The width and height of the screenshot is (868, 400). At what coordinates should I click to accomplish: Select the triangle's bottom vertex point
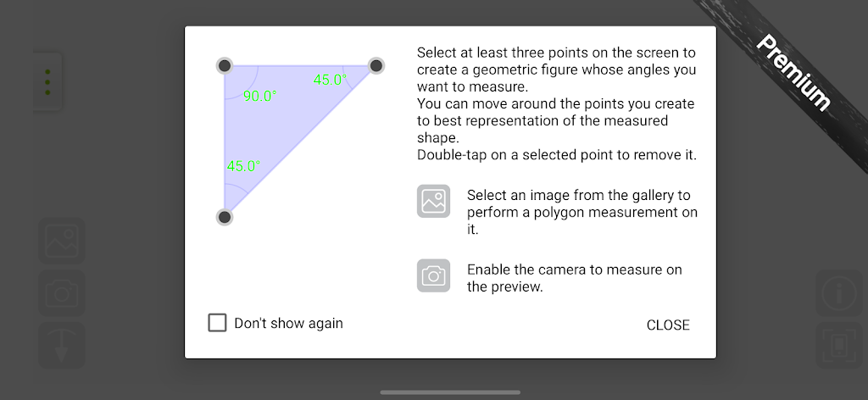click(x=225, y=217)
